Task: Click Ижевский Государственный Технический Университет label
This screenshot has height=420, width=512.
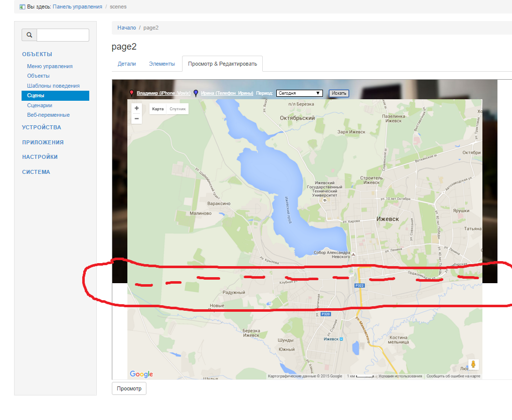Action: 324,189
